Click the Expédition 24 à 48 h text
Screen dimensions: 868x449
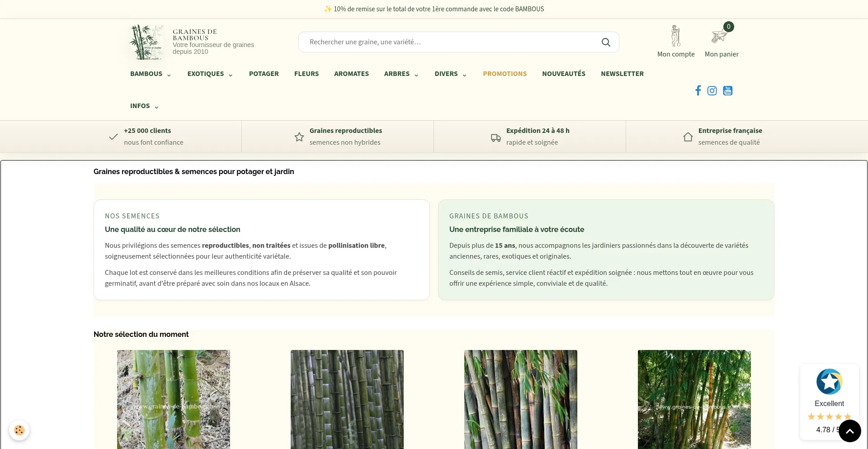pyautogui.click(x=538, y=131)
